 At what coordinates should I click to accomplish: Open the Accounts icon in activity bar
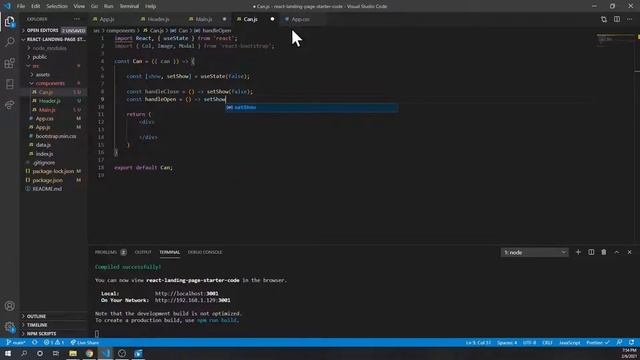[x=9, y=306]
